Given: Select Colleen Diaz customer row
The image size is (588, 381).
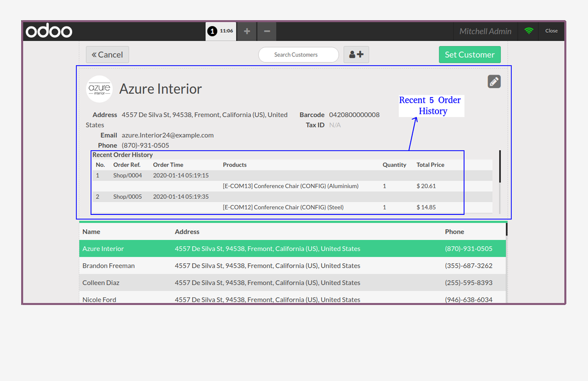Looking at the screenshot, I should tap(292, 283).
